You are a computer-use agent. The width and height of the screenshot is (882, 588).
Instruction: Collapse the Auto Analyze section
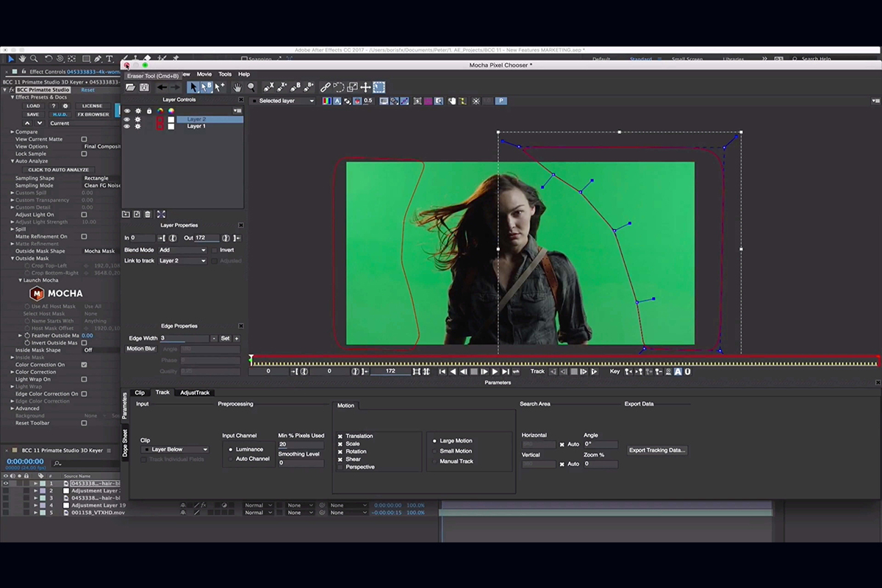(12, 161)
